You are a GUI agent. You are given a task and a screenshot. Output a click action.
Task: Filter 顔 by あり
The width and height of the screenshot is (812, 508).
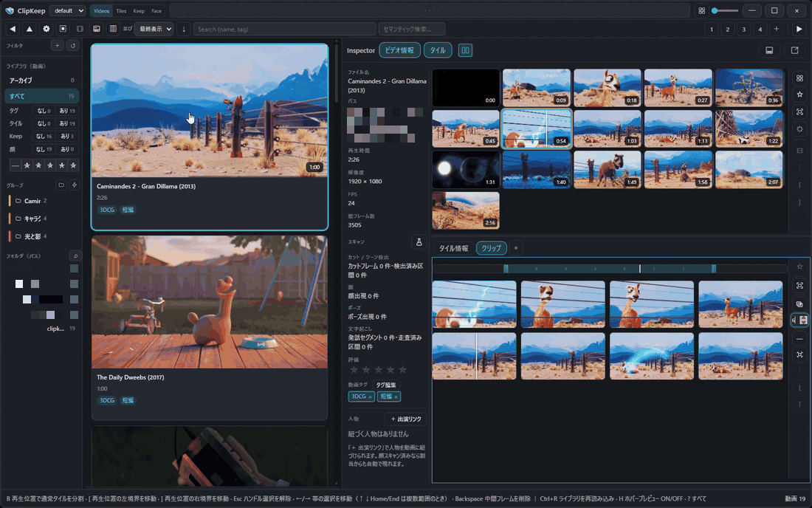coord(66,149)
